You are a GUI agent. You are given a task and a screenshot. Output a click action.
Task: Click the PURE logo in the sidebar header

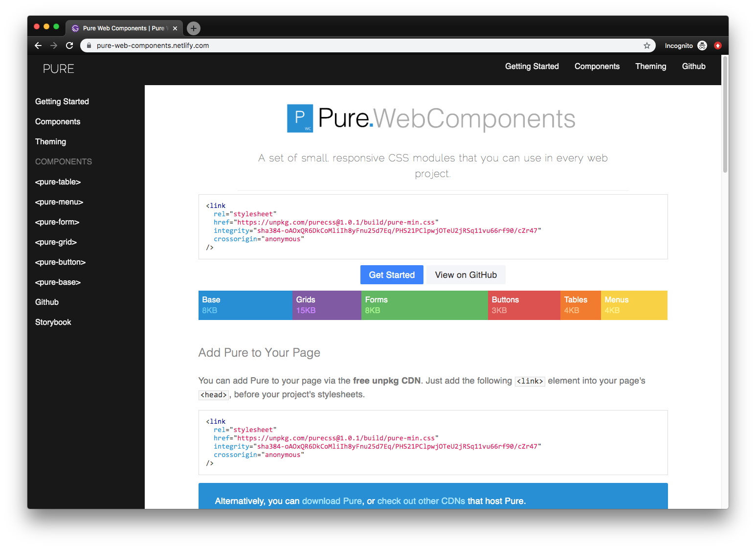pyautogui.click(x=58, y=68)
